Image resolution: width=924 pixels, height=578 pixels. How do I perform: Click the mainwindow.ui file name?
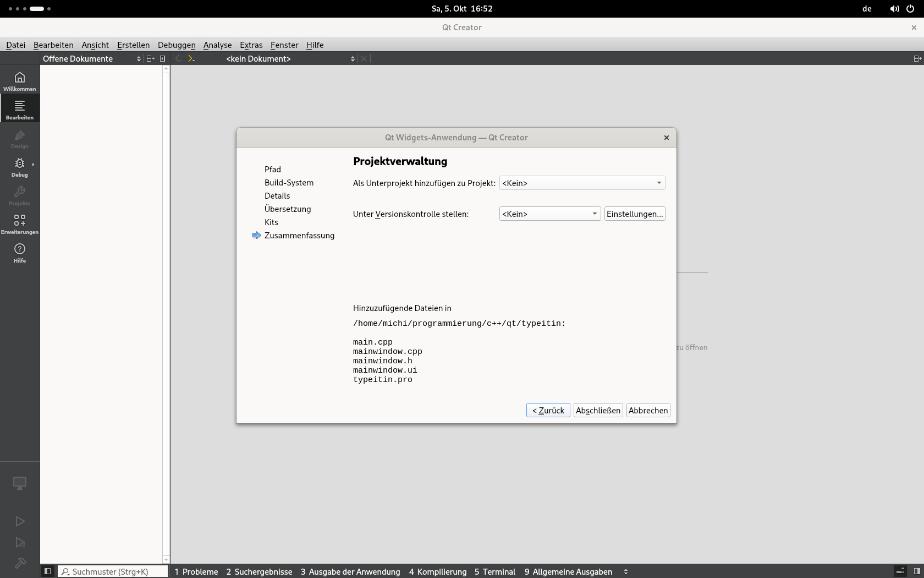pos(385,370)
